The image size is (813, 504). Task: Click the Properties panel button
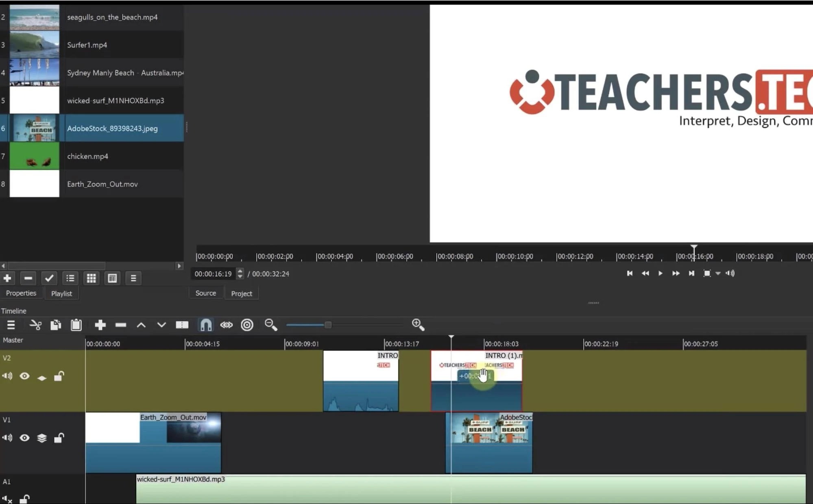tap(21, 293)
